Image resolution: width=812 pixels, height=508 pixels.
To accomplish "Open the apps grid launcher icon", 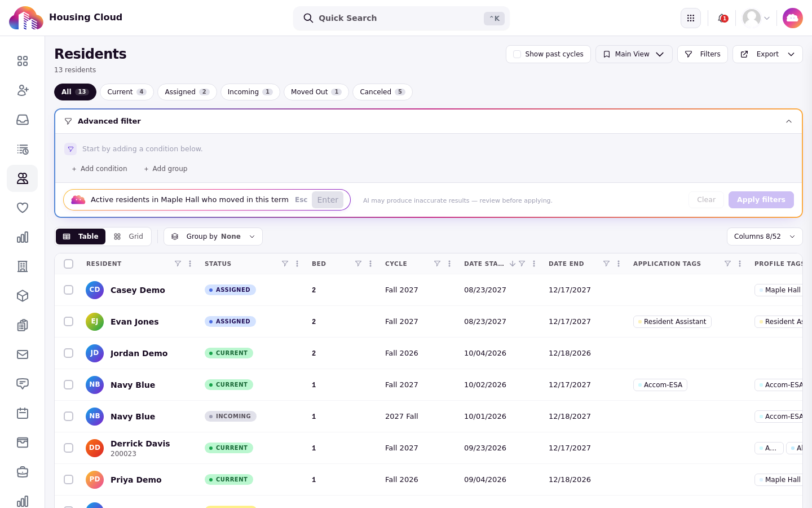I will click(691, 18).
